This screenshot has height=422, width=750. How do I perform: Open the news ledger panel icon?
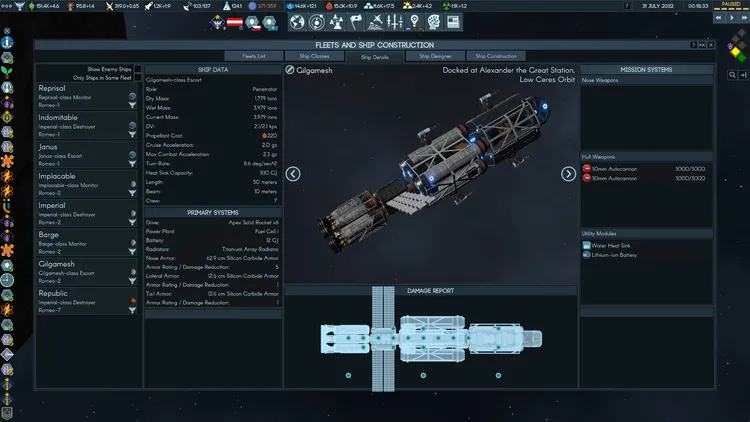pos(453,22)
